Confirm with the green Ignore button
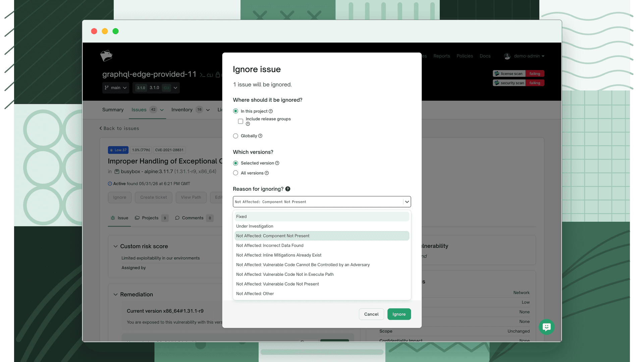The height and width of the screenshot is (362, 644). click(x=399, y=314)
